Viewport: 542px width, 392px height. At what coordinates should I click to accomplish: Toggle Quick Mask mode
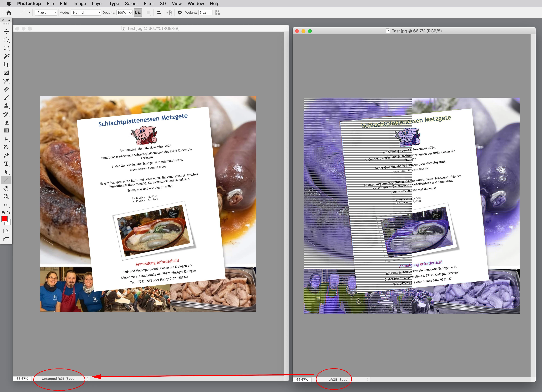pos(6,231)
